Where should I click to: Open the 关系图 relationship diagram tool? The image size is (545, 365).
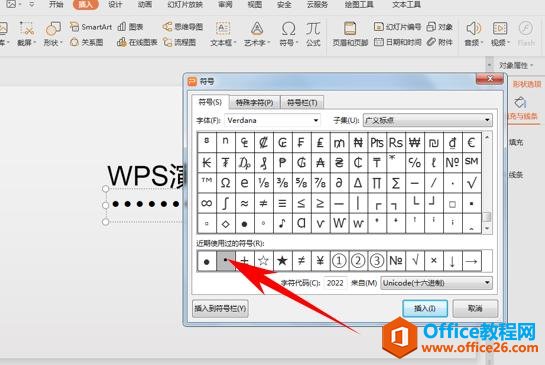coord(86,42)
